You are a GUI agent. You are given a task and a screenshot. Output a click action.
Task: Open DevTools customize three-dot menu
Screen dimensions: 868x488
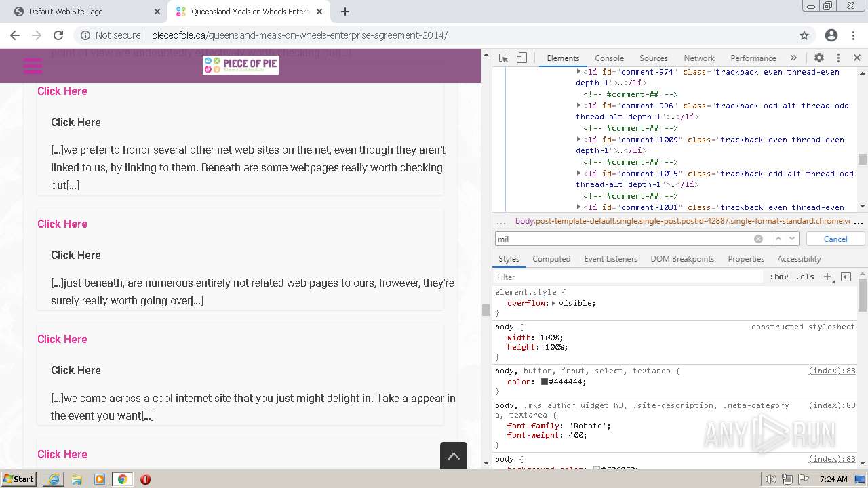838,58
